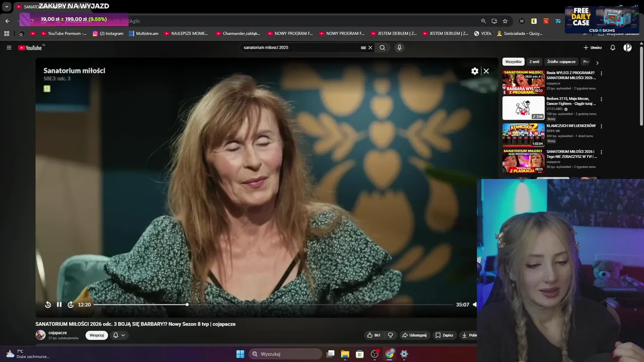Save the video with Zapisz
Image resolution: width=644 pixels, height=362 pixels.
pos(444,335)
